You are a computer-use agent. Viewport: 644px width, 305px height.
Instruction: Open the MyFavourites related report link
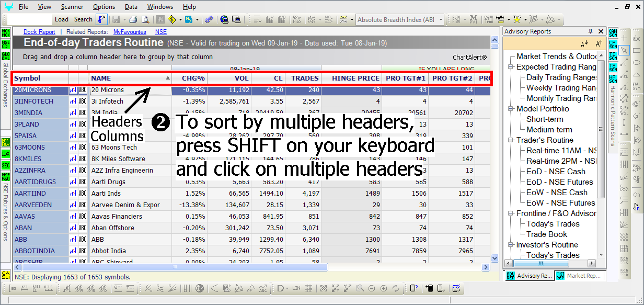click(130, 32)
